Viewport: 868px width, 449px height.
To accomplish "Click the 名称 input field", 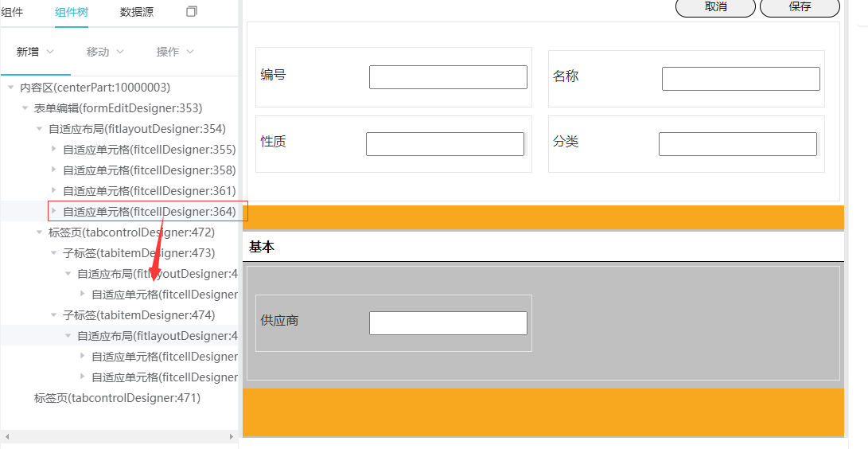I will (741, 79).
